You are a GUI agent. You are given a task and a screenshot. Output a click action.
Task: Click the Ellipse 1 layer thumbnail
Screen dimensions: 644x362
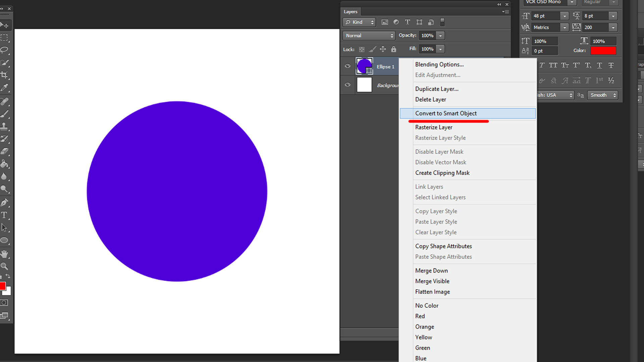pos(364,66)
